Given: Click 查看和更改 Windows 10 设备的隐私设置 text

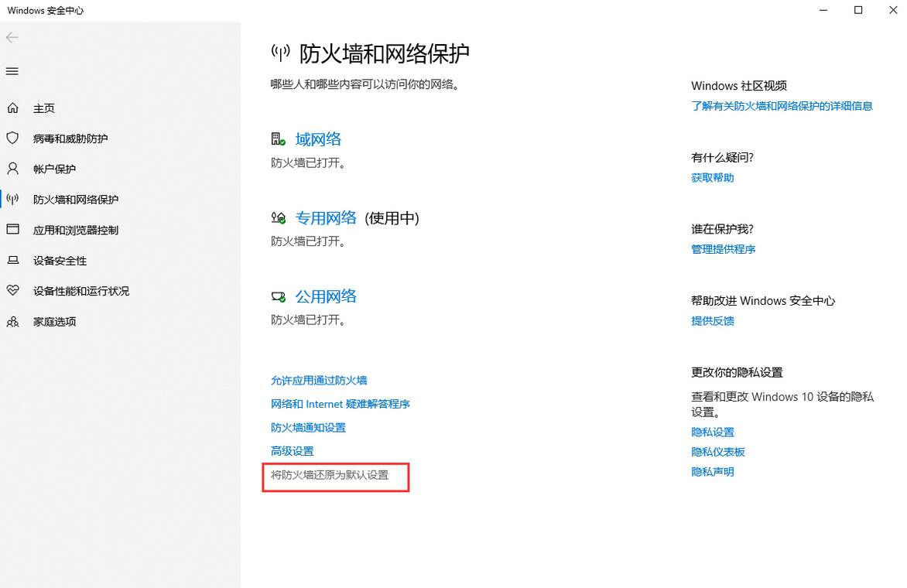Looking at the screenshot, I should 782,404.
